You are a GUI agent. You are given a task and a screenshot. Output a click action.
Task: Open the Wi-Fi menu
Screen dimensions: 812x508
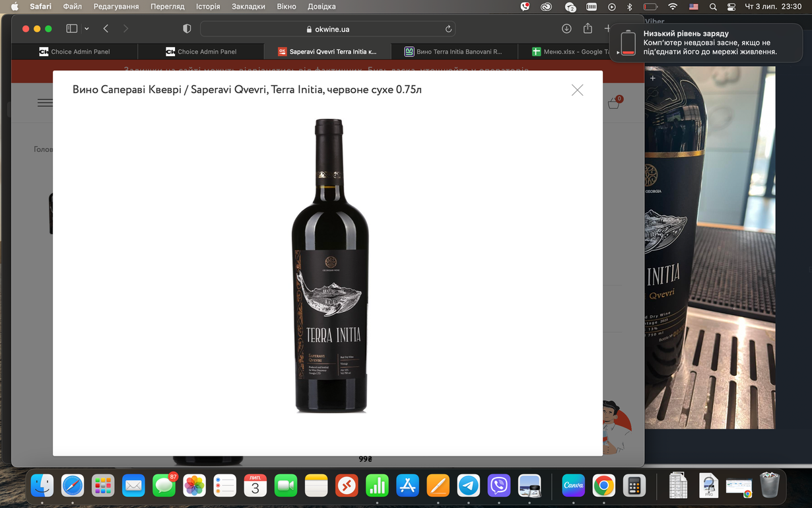tap(673, 7)
